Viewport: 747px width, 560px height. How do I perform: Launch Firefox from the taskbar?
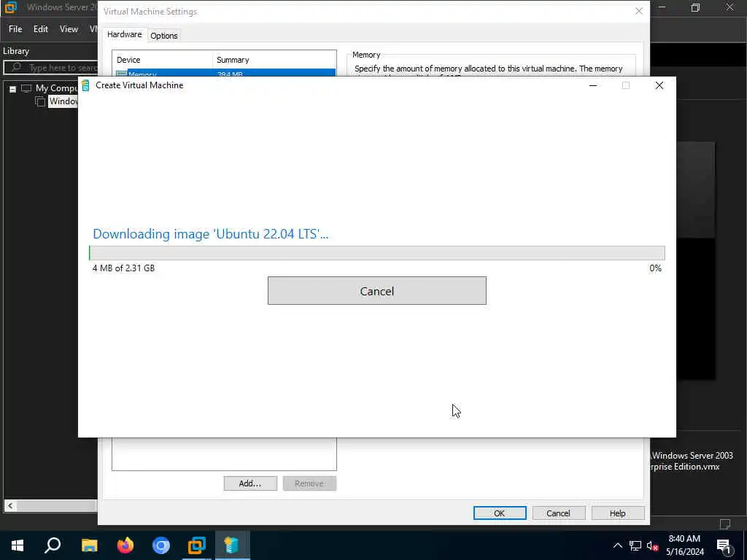point(125,545)
